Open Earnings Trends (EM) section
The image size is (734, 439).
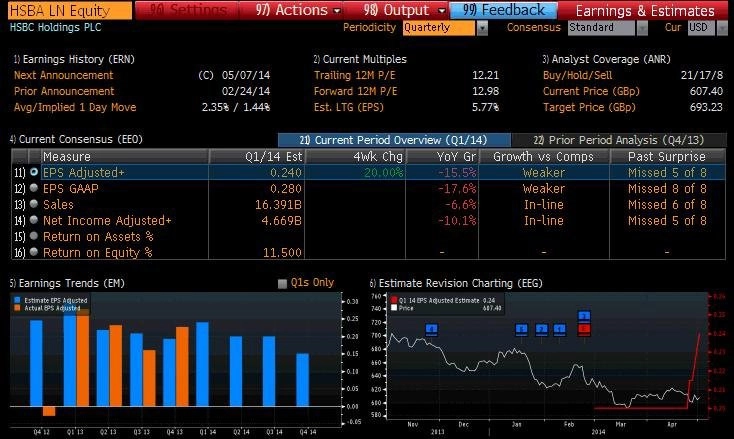tap(67, 283)
